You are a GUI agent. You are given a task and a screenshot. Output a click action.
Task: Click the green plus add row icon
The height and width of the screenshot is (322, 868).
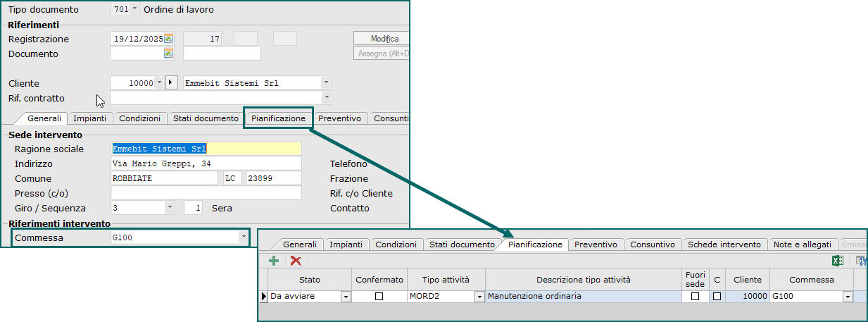[274, 261]
